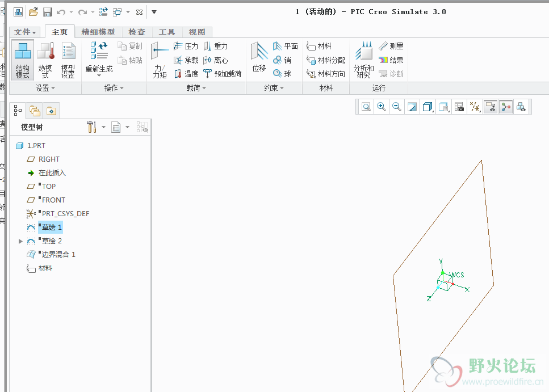
Task: Click the close window icon in quick access toolbar
Action: tap(139, 12)
